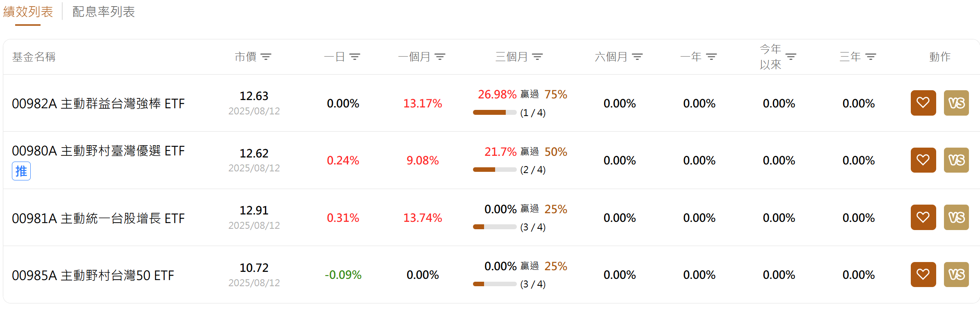Sort the table by 市價 column
980x310 pixels.
click(x=267, y=57)
